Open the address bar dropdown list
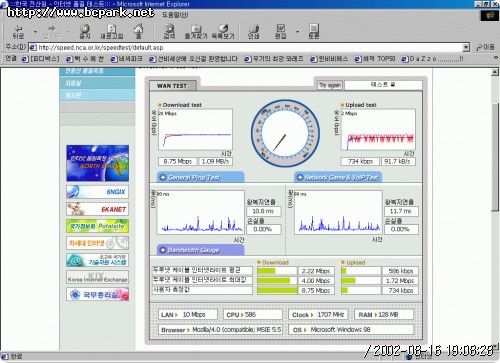The image size is (500, 363). [x=466, y=47]
